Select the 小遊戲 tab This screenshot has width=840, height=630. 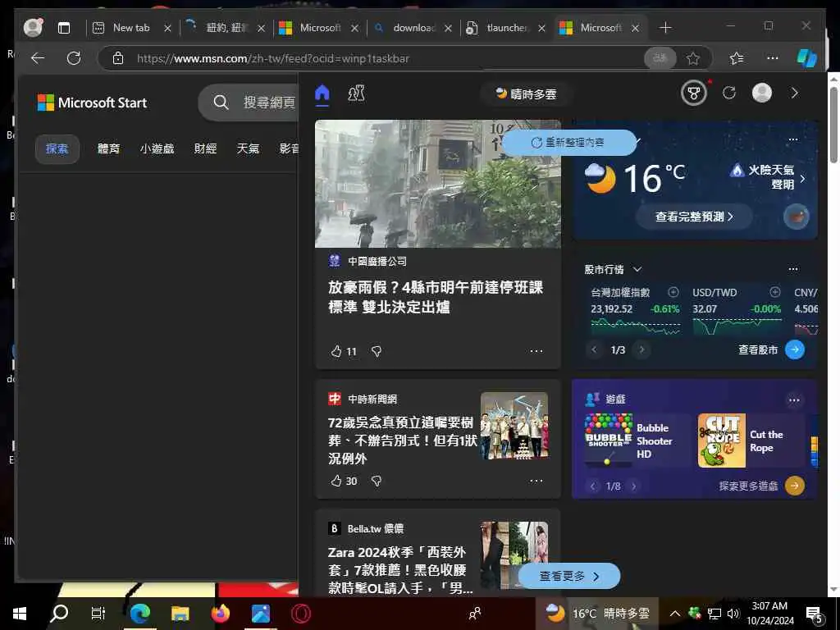pyautogui.click(x=157, y=148)
